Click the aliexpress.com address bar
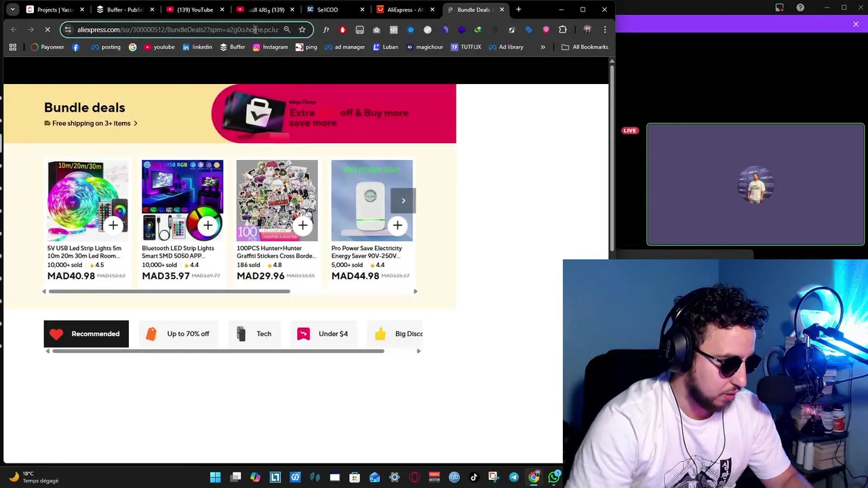Viewport: 868px width, 488px height. point(178,30)
